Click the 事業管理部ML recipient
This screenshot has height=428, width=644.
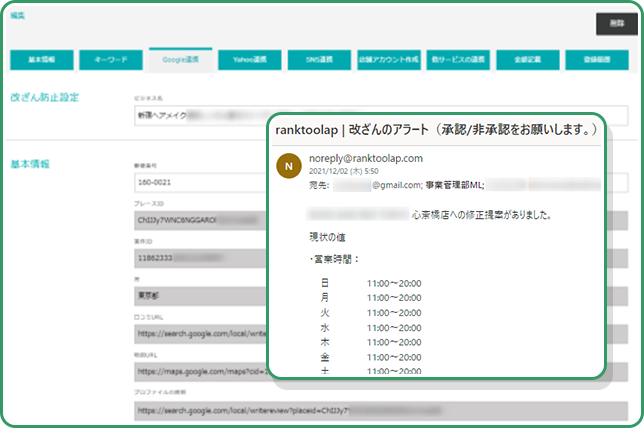coord(455,186)
